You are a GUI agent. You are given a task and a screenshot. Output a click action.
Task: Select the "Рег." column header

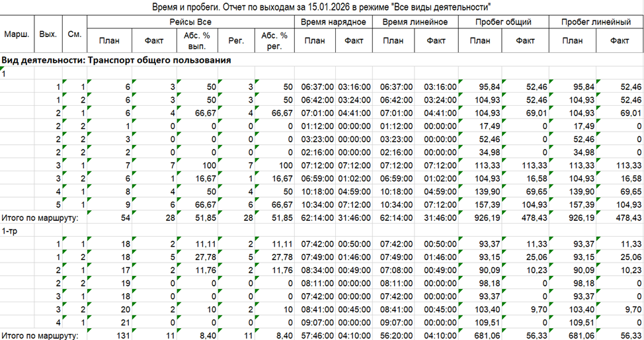coord(236,41)
